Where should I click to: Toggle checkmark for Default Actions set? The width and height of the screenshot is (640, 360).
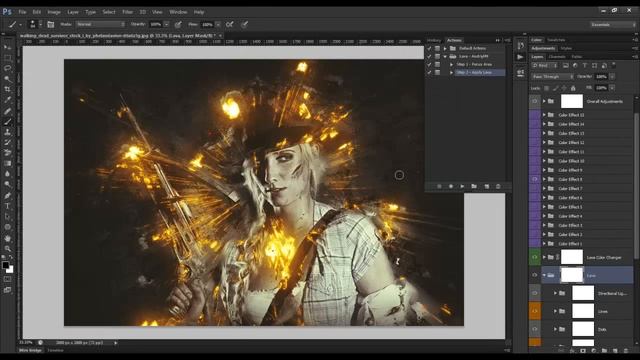tap(429, 48)
